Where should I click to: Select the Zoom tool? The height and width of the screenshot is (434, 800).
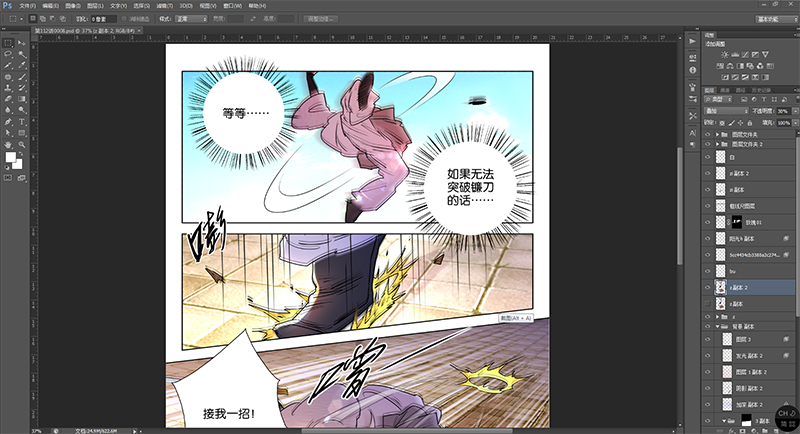click(21, 145)
